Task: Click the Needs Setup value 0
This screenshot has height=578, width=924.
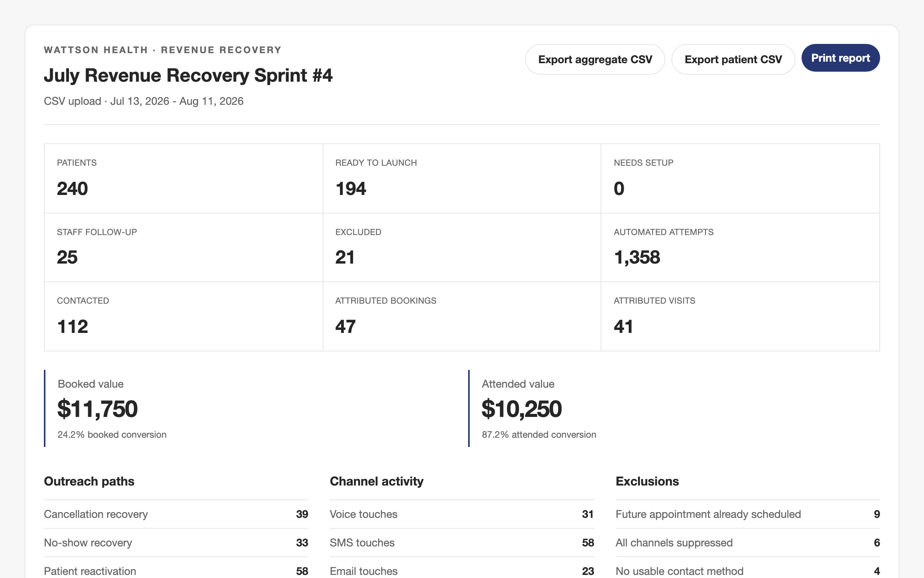Action: coord(619,189)
